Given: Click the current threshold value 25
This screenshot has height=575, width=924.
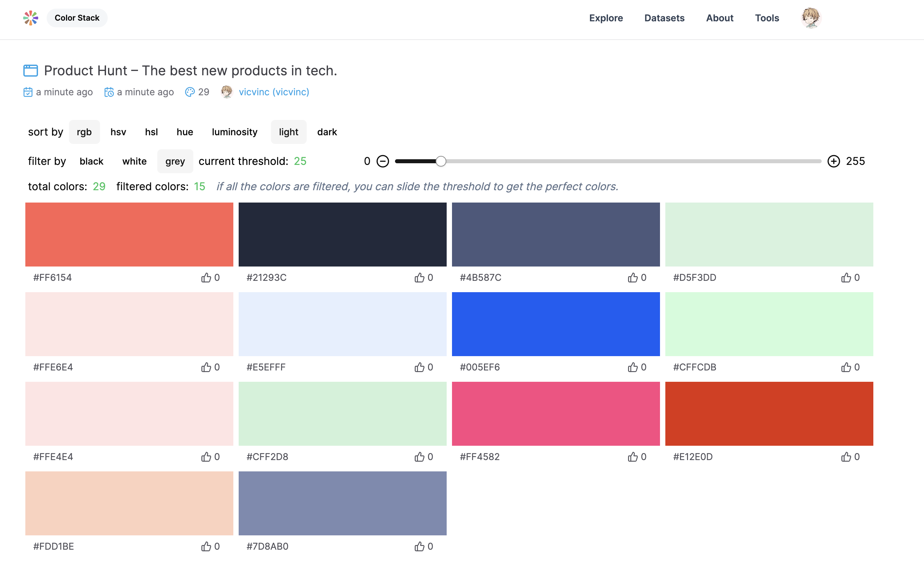Looking at the screenshot, I should [300, 161].
